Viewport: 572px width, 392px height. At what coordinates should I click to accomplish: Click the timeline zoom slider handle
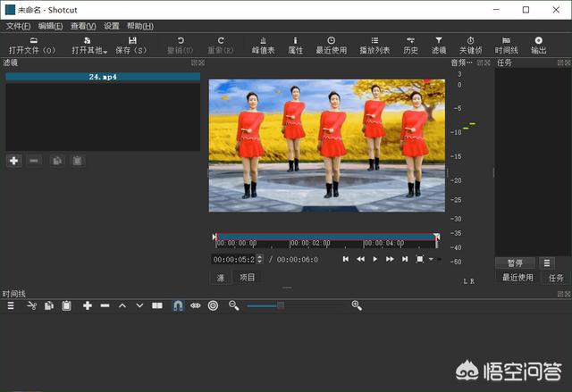pyautogui.click(x=281, y=305)
